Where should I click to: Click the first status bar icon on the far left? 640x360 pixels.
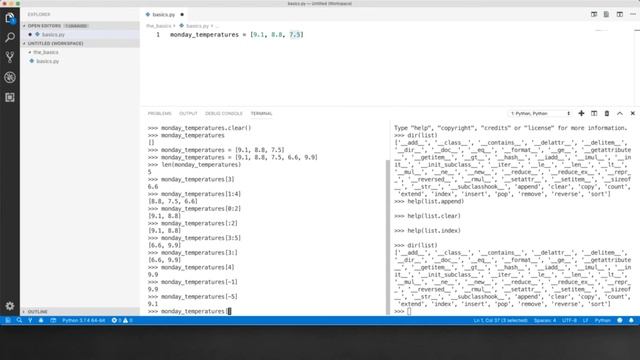tap(8, 320)
